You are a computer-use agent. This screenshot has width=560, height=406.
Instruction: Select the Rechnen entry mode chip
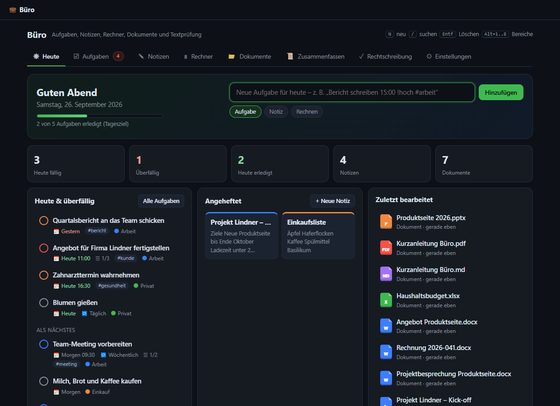coord(307,112)
